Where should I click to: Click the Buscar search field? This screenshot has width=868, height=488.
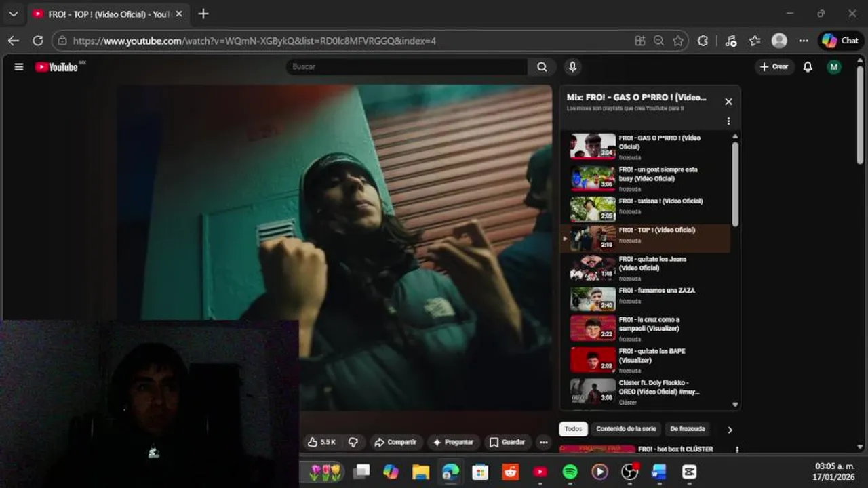[x=407, y=66]
